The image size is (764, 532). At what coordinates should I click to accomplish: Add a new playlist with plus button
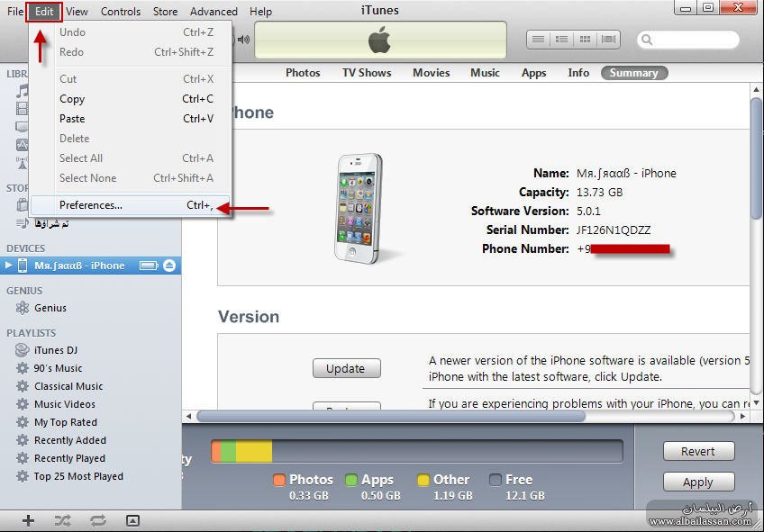pos(28,521)
